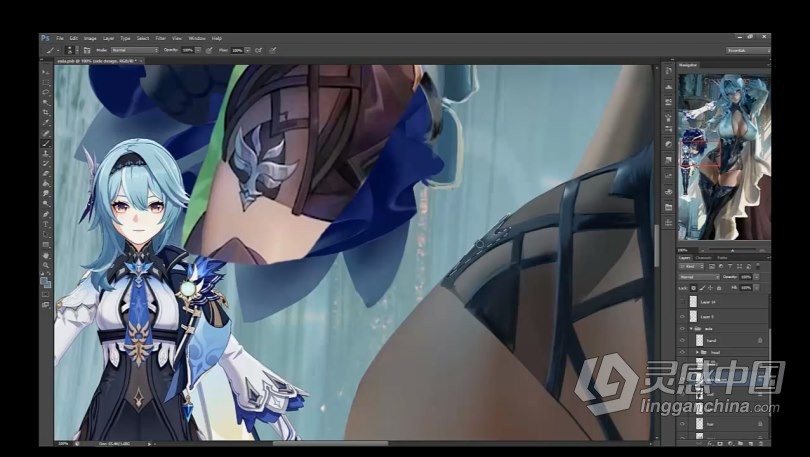This screenshot has width=810, height=457.
Task: Select the Hand tool
Action: 45,255
